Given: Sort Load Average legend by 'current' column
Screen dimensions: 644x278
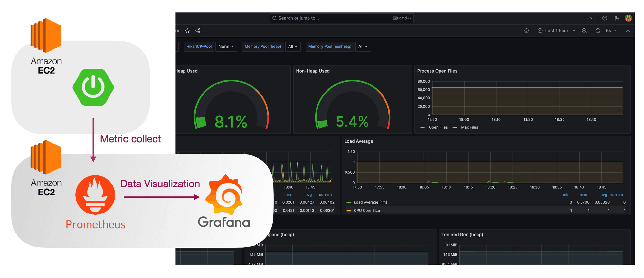Looking at the screenshot, I should 616,195.
